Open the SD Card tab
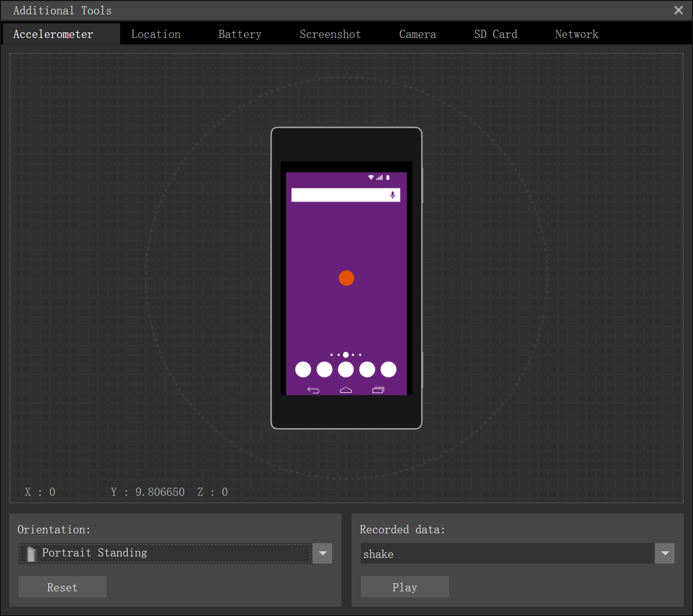The image size is (693, 616). (495, 34)
